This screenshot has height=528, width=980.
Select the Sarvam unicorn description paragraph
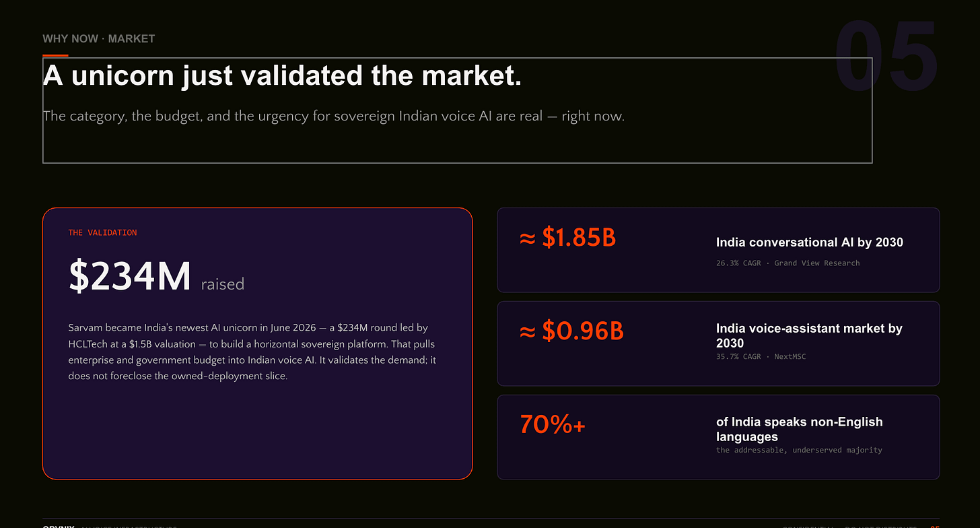point(252,352)
